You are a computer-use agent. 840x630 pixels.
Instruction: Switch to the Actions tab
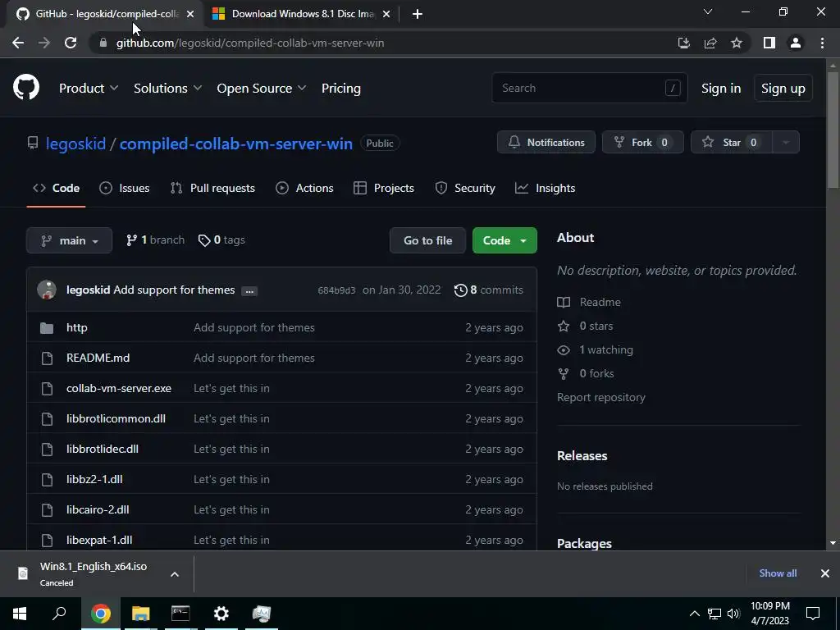tap(304, 188)
